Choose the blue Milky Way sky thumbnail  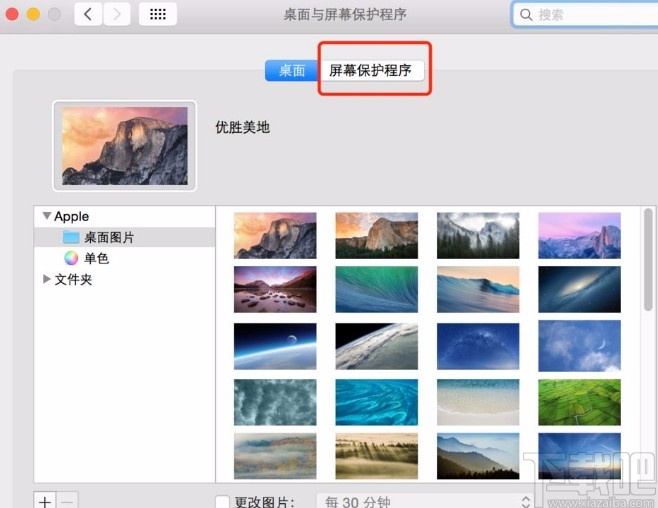coord(478,346)
